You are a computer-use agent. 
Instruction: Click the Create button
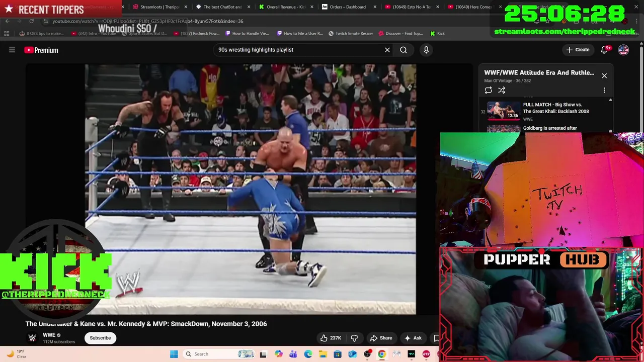(578, 50)
